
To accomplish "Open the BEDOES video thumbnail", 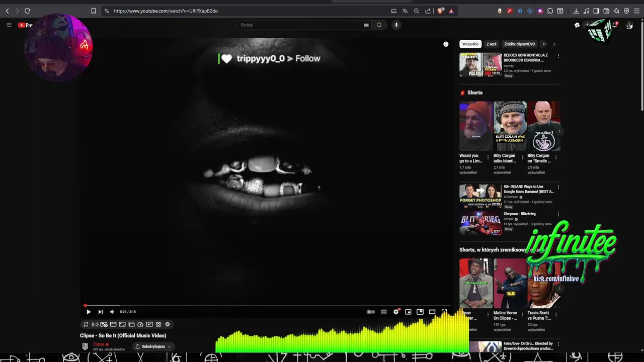I will coord(480,64).
